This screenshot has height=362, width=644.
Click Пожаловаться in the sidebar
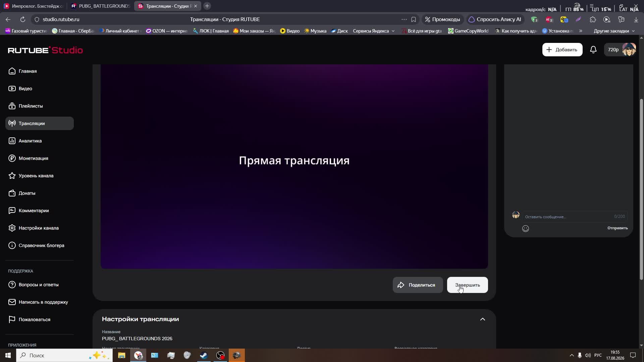coord(40,319)
